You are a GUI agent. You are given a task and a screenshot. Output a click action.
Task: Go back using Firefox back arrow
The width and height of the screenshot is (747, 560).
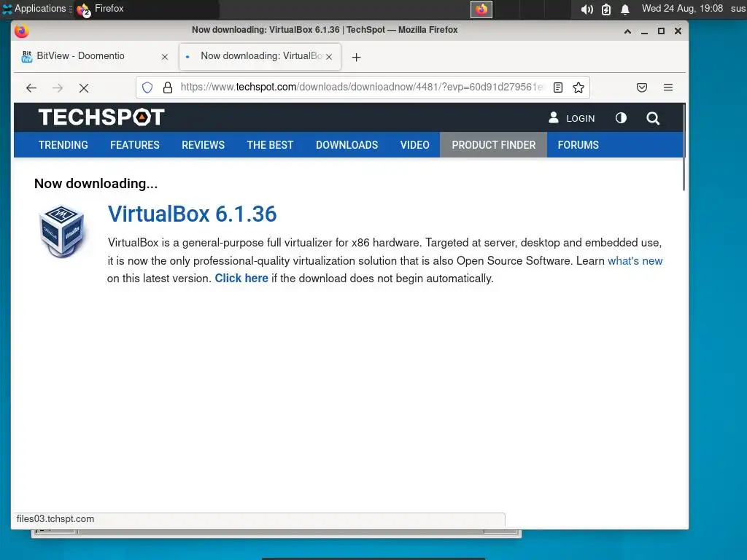31,88
